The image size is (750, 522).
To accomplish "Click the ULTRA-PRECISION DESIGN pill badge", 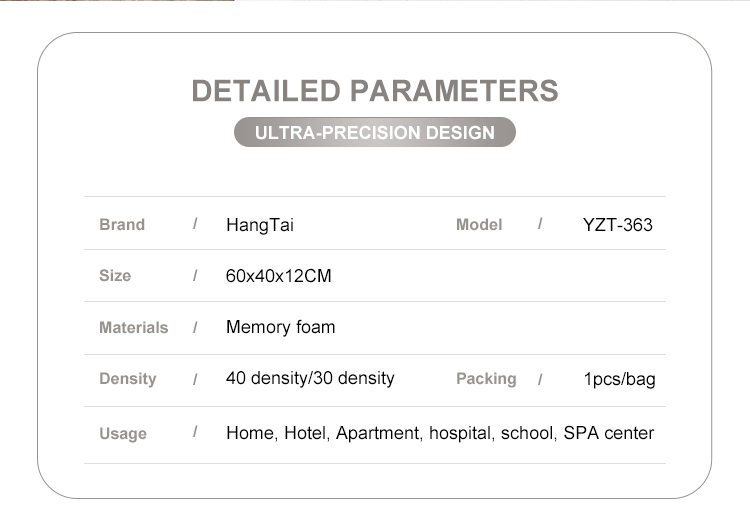I will pyautogui.click(x=375, y=132).
